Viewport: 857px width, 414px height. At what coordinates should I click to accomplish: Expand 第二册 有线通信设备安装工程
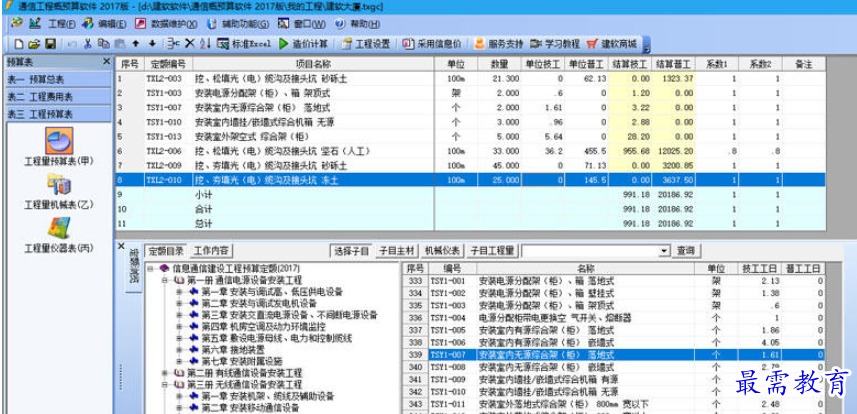(x=165, y=373)
